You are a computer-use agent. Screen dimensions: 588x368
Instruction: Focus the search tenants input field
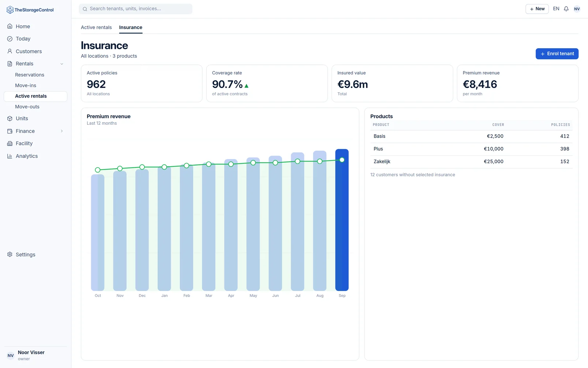coord(136,9)
